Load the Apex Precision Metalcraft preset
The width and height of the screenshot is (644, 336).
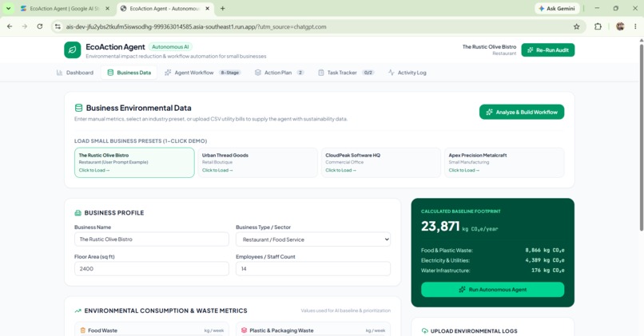click(x=504, y=163)
